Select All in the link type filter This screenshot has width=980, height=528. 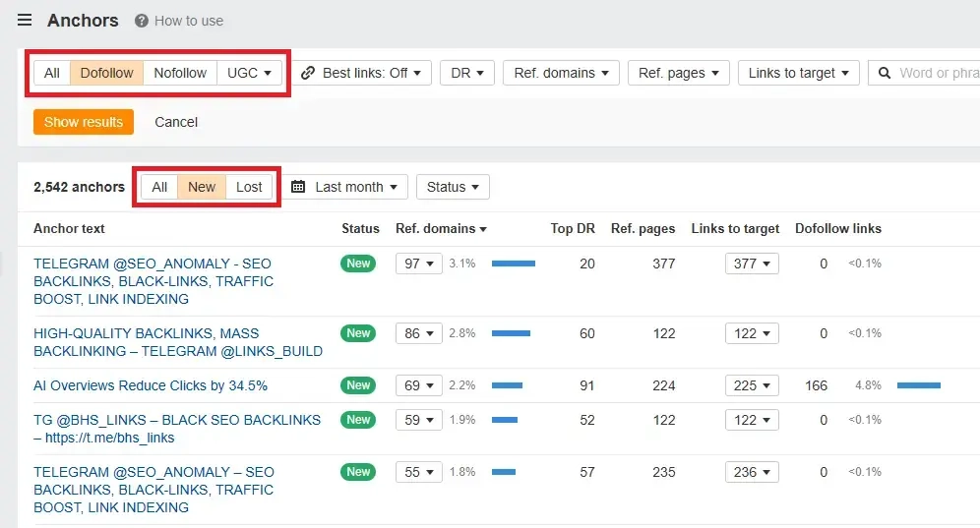point(52,73)
